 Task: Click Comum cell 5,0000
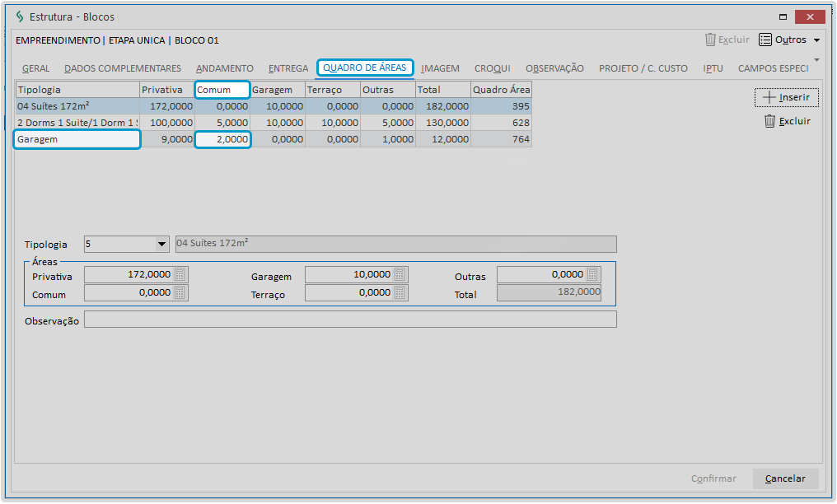pyautogui.click(x=222, y=123)
